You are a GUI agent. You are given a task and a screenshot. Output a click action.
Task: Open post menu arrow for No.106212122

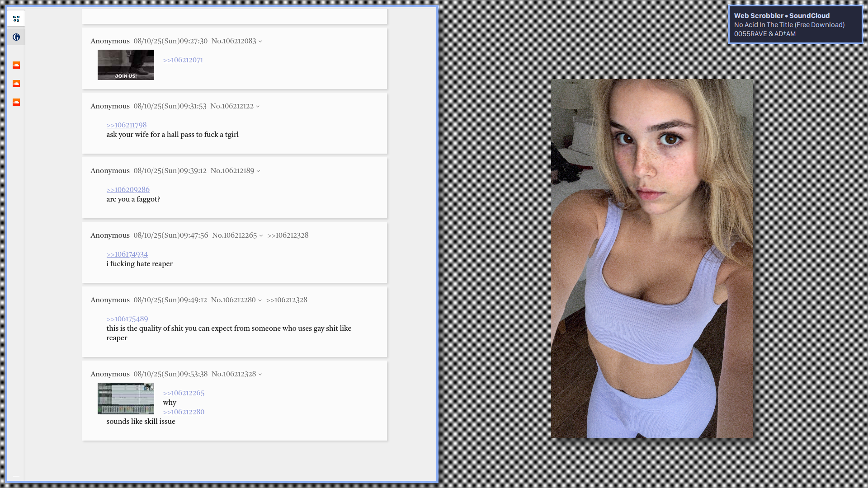coord(258,106)
